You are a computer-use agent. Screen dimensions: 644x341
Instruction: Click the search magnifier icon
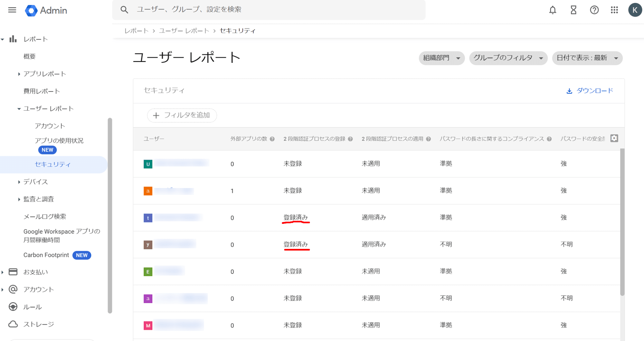(124, 10)
